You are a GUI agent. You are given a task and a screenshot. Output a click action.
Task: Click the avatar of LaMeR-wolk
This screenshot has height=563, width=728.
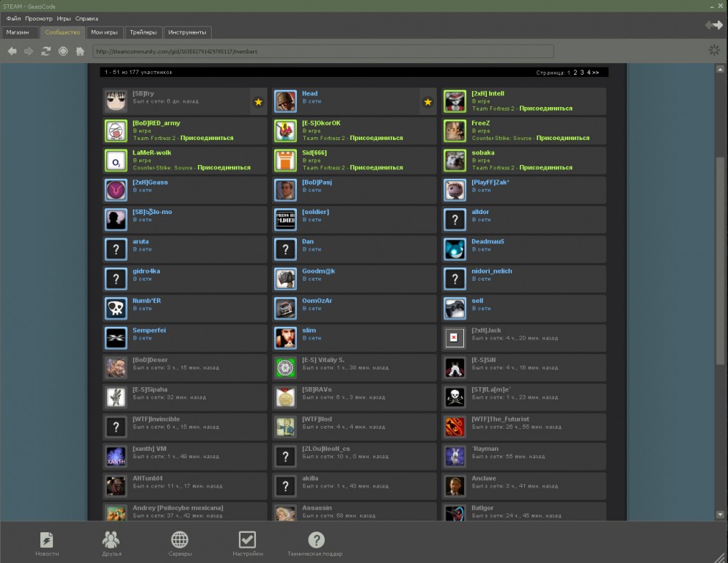pyautogui.click(x=116, y=161)
